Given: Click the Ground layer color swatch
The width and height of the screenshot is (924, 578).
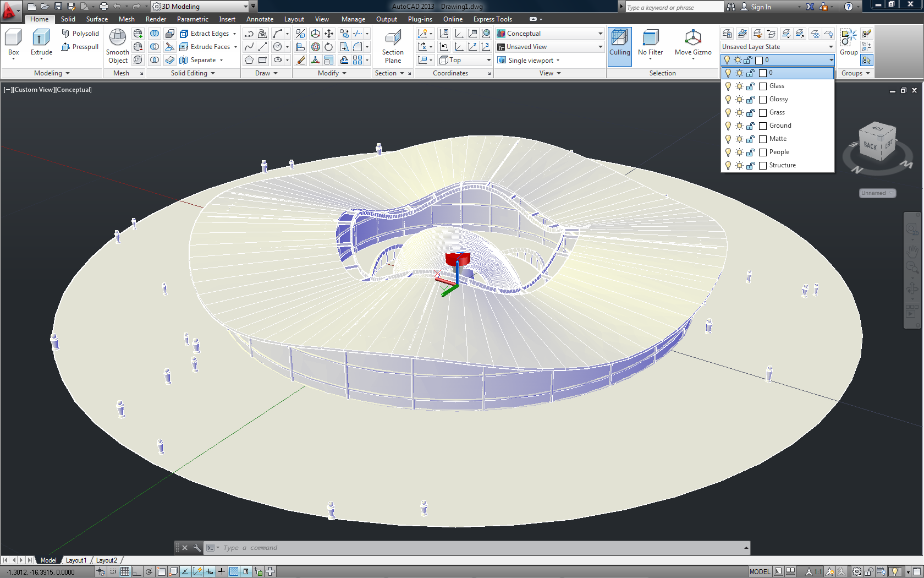Looking at the screenshot, I should tap(763, 126).
